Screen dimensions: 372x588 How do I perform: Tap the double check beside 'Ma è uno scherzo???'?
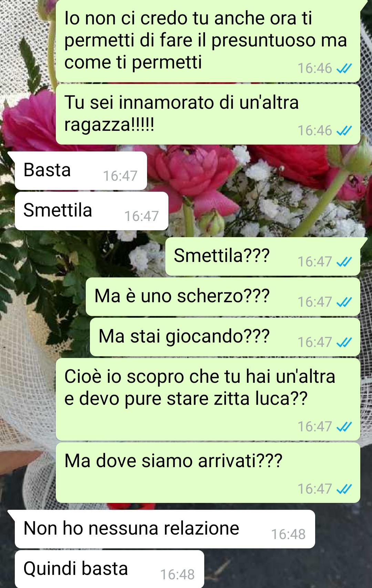click(344, 302)
